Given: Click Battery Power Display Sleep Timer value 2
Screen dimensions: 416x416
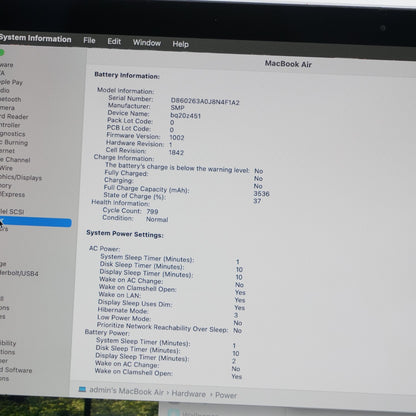Looking at the screenshot, I should (x=234, y=361).
